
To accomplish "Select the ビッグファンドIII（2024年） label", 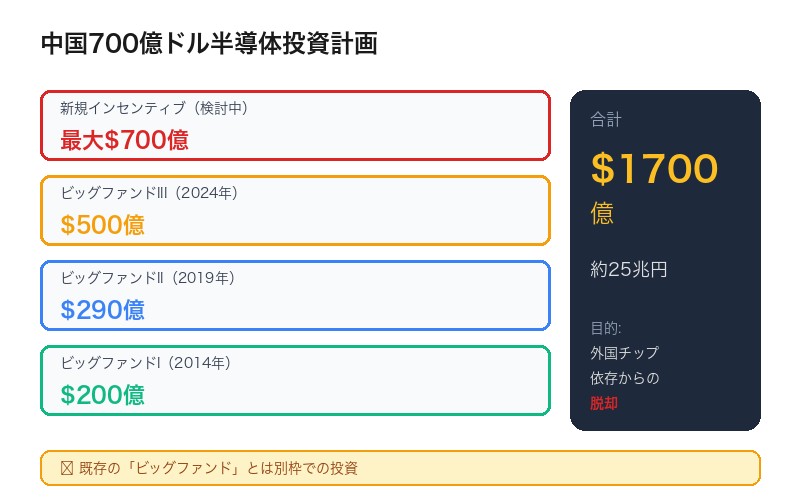I will tap(149, 193).
